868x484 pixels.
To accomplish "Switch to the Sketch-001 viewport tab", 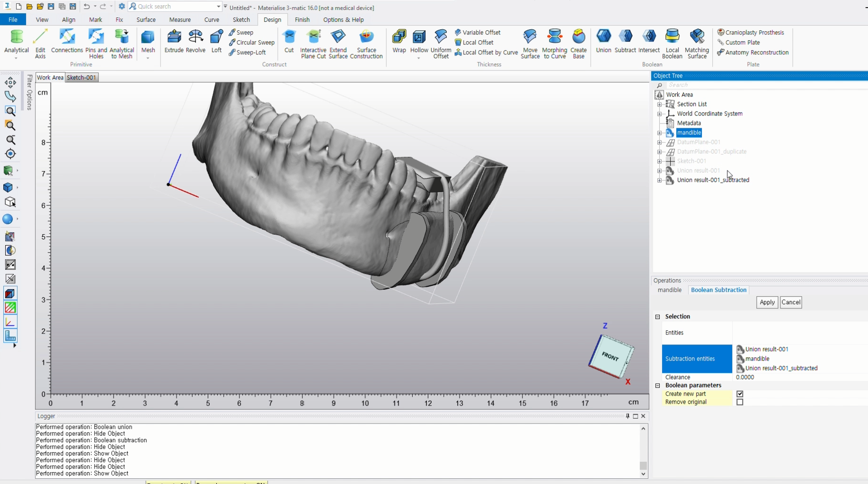I will (81, 78).
